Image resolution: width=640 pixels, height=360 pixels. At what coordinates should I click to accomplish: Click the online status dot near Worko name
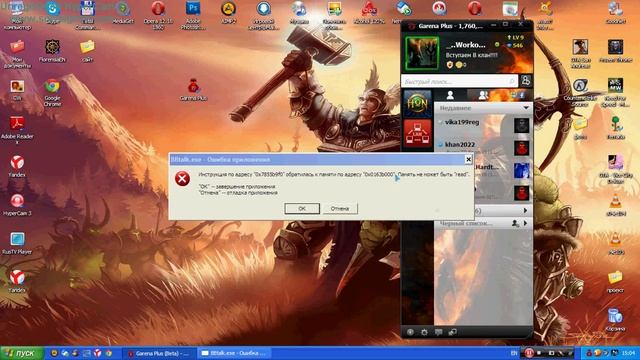[497, 44]
